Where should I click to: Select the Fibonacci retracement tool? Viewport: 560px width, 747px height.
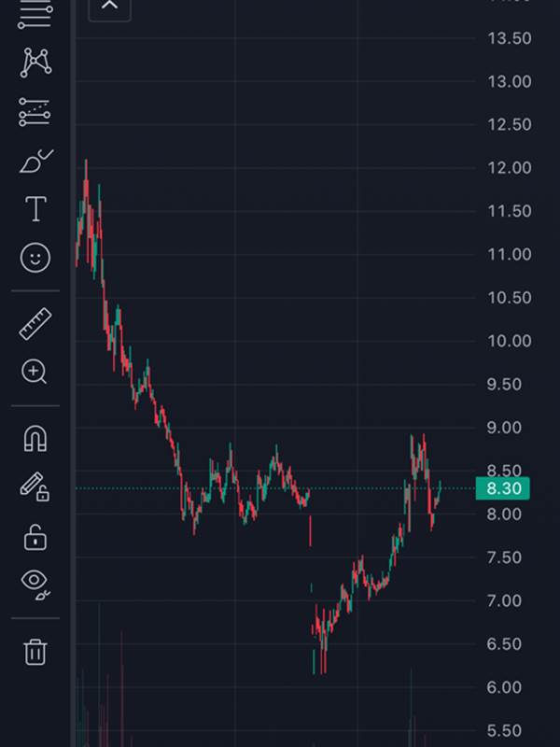(x=35, y=14)
